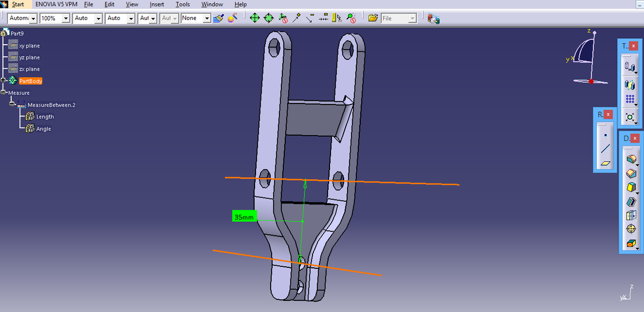Screen dimensions: 644x312
Task: Open the ENOVIA V5 VPM menu
Action: point(56,4)
